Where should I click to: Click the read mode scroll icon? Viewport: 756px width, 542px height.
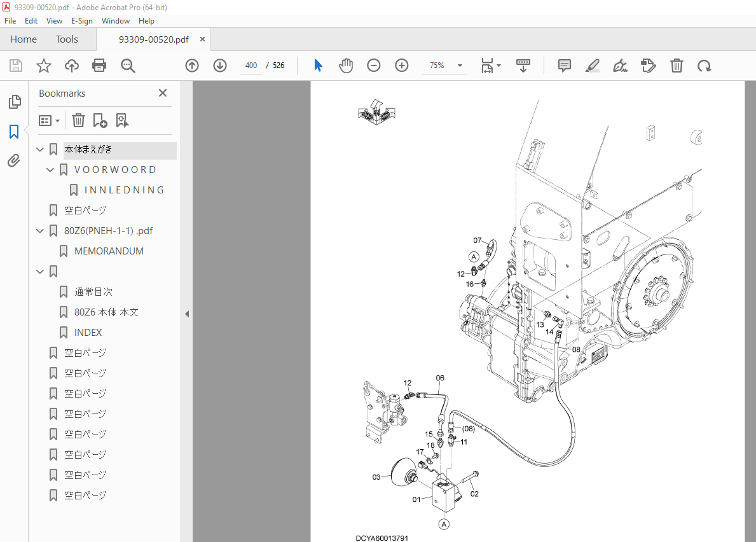pyautogui.click(x=523, y=66)
